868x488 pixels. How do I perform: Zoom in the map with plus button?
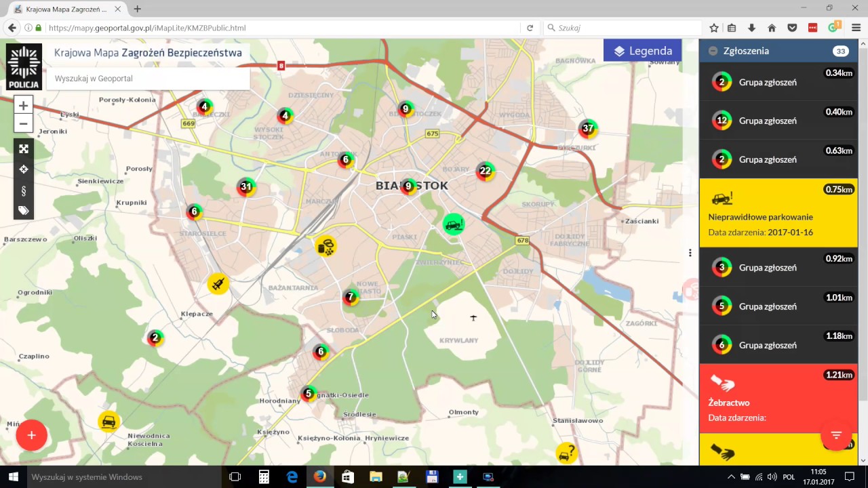(x=23, y=106)
